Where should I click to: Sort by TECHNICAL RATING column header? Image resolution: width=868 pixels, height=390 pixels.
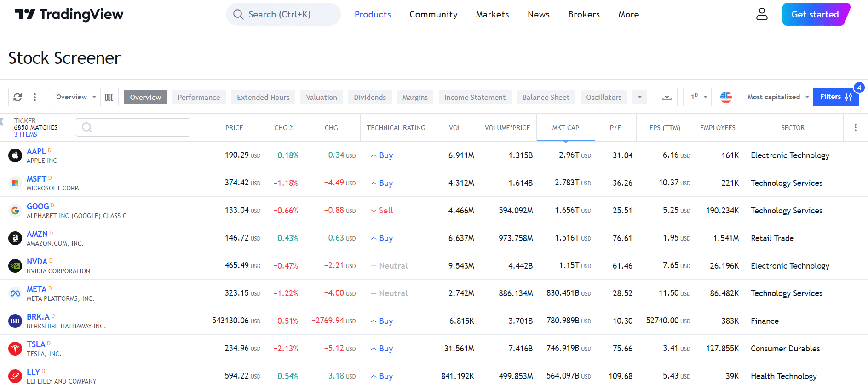396,127
